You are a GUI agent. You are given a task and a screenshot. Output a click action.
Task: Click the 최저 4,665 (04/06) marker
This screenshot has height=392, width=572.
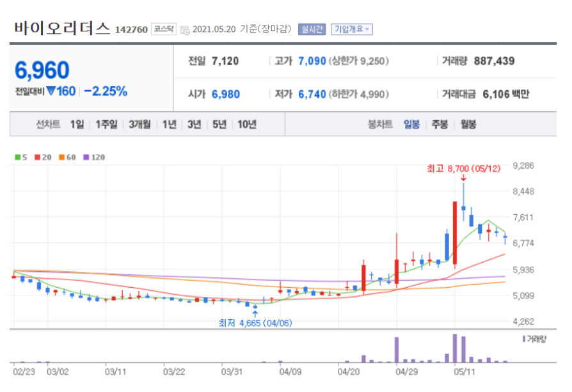[x=255, y=323]
